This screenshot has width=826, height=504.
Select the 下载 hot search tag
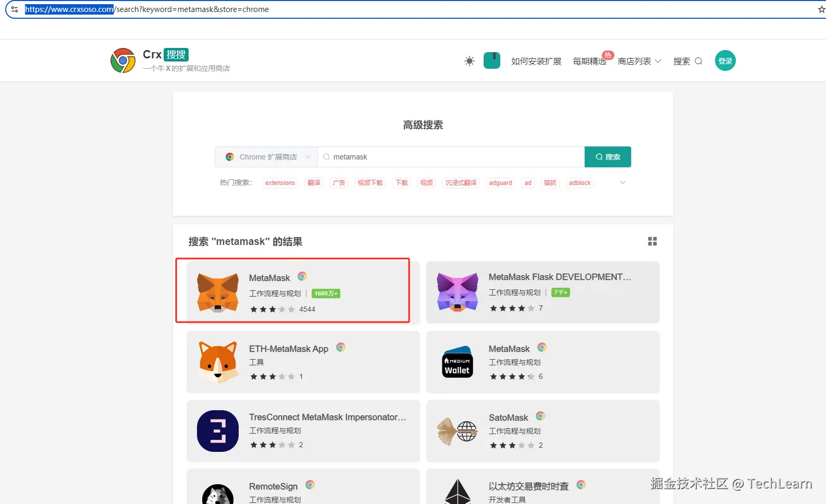pos(401,183)
